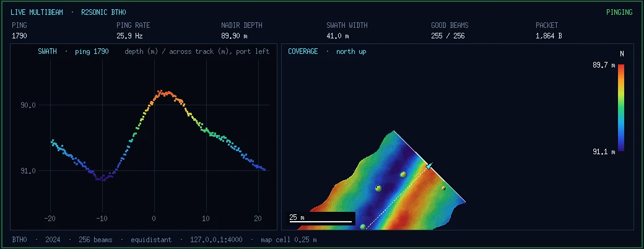The image size is (644, 249).
Task: Click the 'equidistant' beam mode status entry
Action: pos(151,240)
